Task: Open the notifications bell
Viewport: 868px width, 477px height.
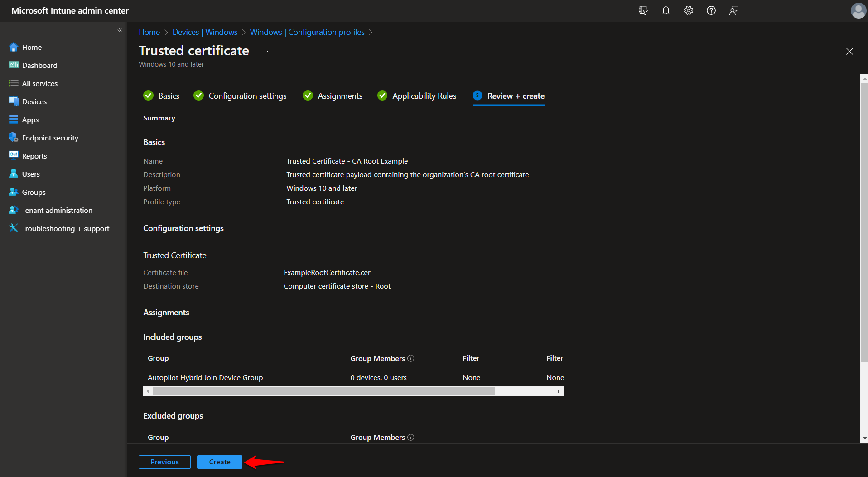Action: (666, 10)
